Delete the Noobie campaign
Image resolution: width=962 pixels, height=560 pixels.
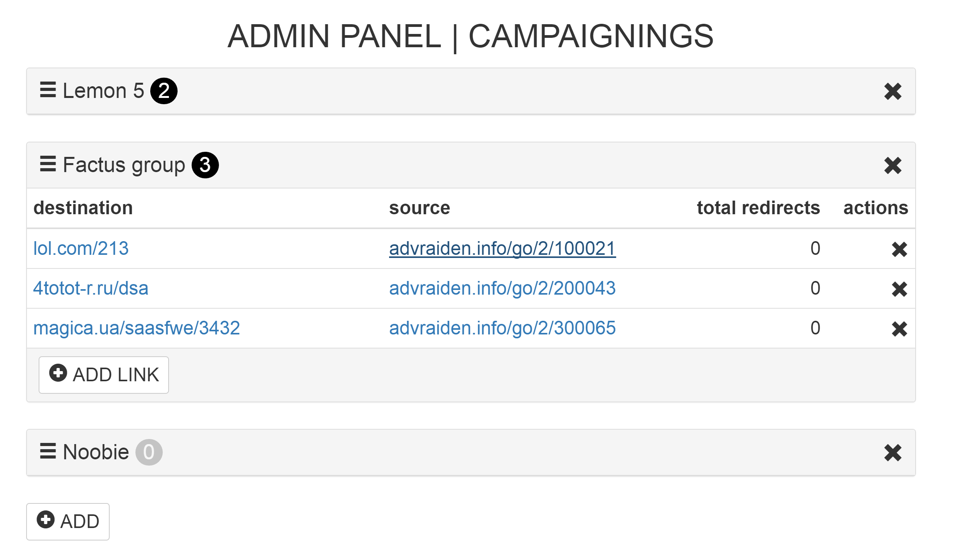coord(893,453)
